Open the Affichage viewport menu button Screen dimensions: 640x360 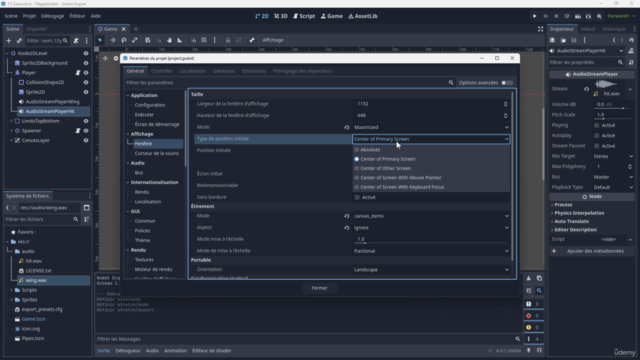273,40
